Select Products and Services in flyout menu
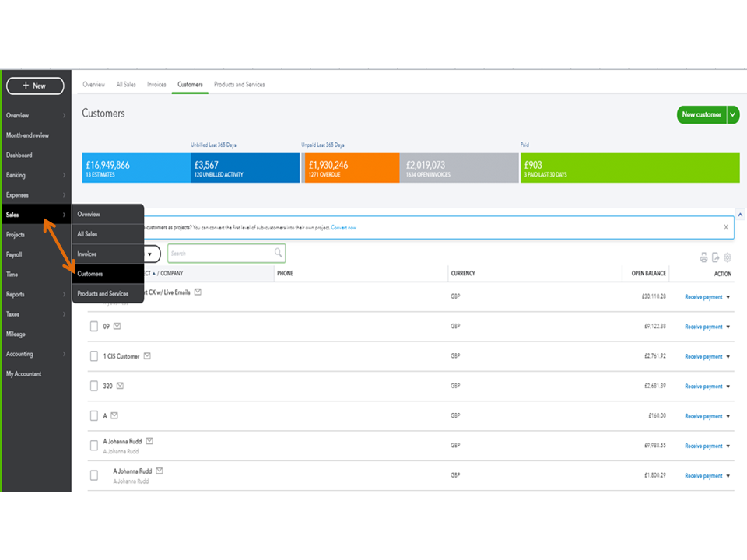 [x=107, y=294]
